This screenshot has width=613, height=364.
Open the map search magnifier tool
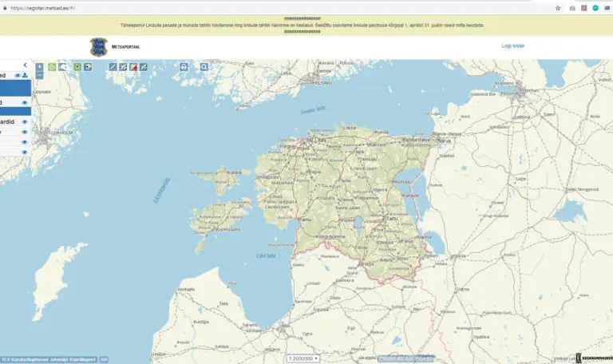coord(204,67)
